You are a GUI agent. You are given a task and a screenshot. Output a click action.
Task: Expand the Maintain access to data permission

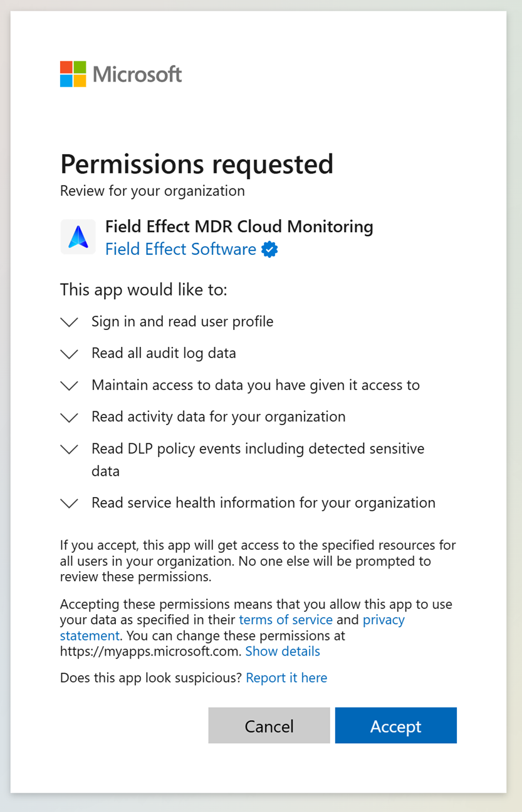tap(69, 386)
